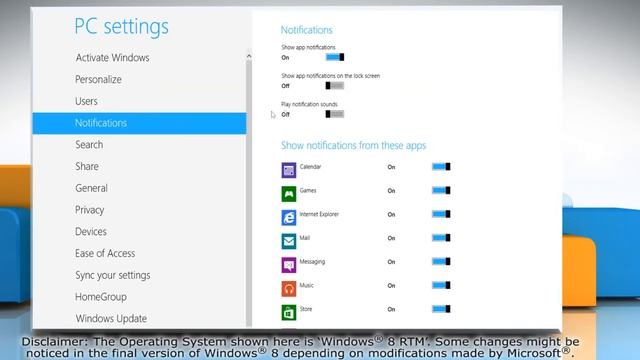Click the Games app icon
The height and width of the screenshot is (360, 640).
(x=289, y=194)
